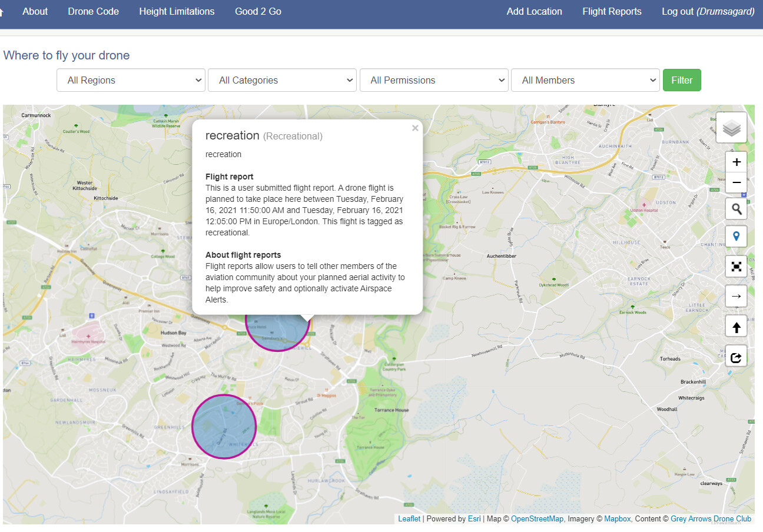This screenshot has width=763, height=532.
Task: Click the up arrow map control
Action: [x=737, y=327]
